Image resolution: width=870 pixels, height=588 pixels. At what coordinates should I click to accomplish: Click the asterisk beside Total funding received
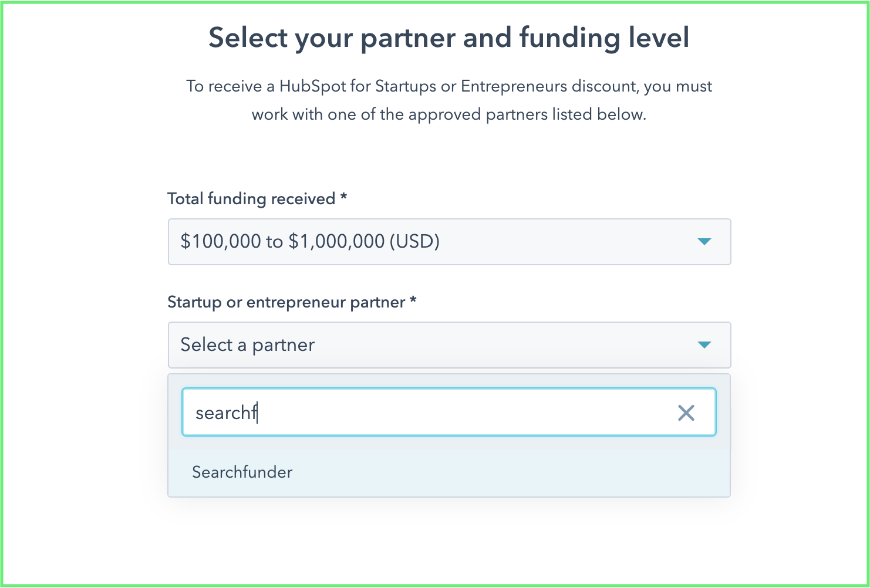(x=343, y=197)
